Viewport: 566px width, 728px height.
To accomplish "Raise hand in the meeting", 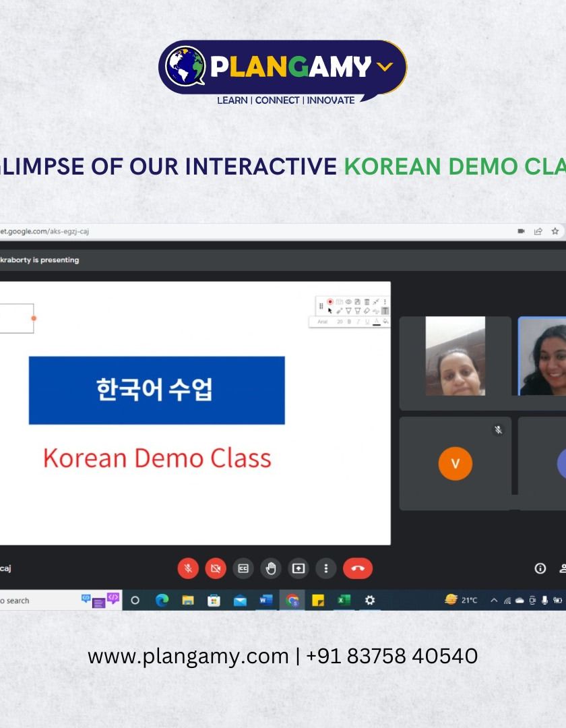I will coord(271,568).
